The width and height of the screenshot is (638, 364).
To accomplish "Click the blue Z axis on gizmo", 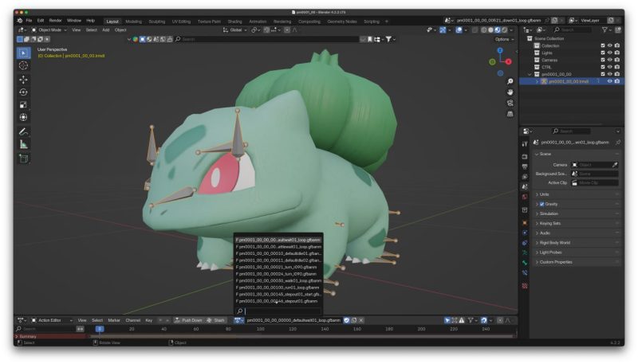I will pos(501,49).
